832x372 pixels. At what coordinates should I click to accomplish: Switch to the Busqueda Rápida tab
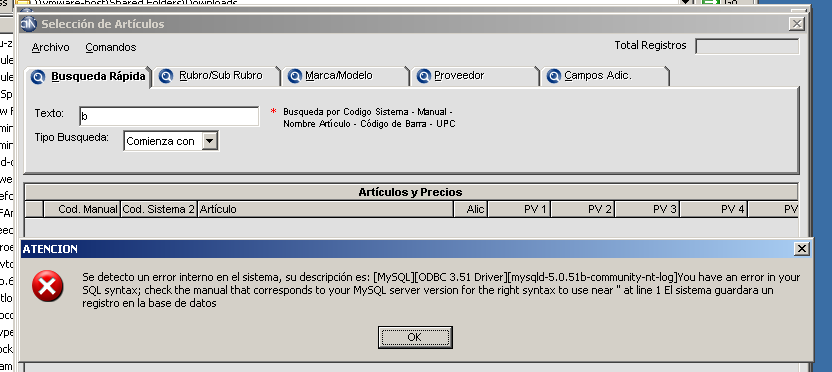click(x=89, y=76)
